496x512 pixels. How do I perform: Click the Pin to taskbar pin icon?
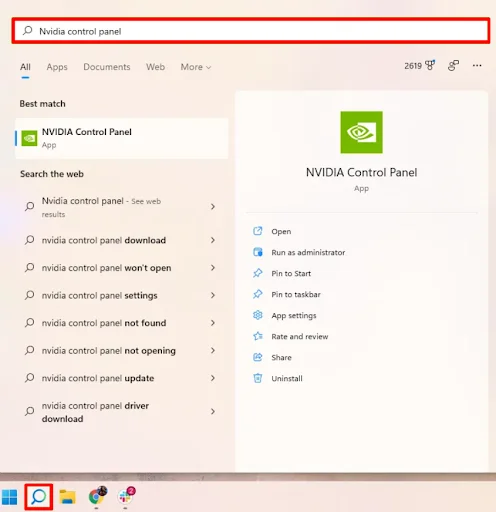(x=258, y=294)
